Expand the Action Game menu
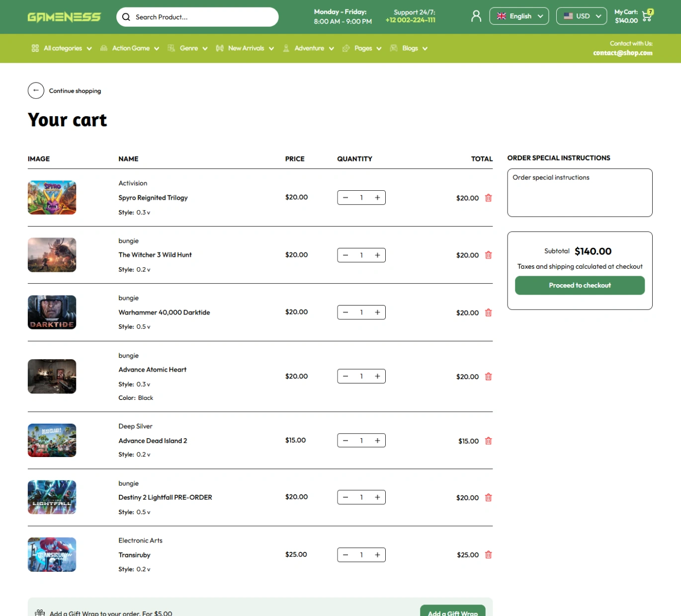 point(130,48)
